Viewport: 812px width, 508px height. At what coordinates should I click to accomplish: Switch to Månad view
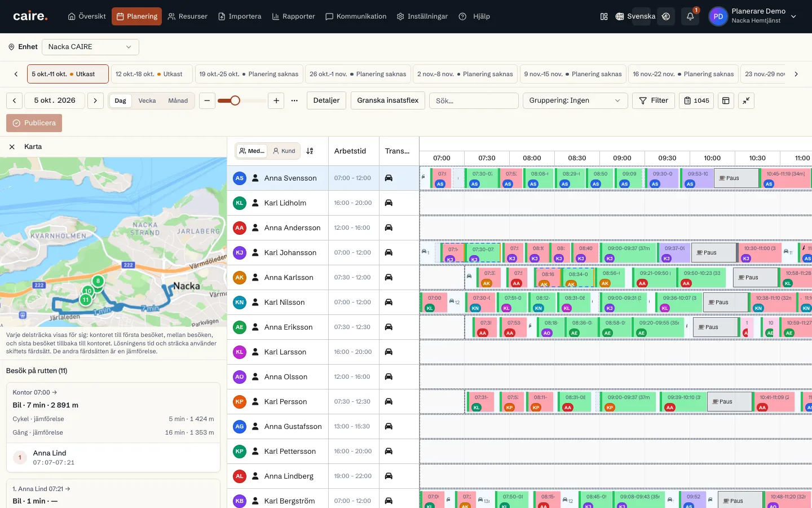[x=178, y=100]
